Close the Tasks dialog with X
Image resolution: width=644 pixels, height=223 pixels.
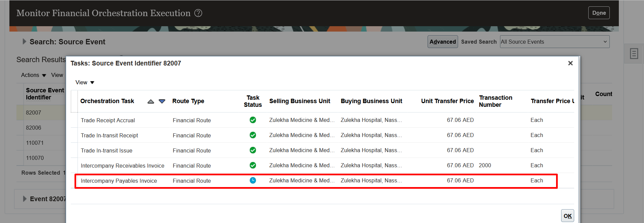coord(570,63)
